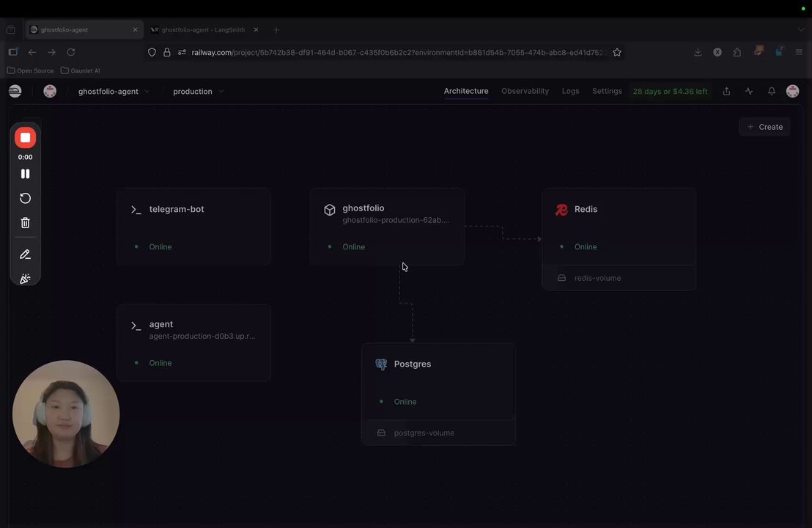Click the Postgres elephant icon

coord(381,364)
